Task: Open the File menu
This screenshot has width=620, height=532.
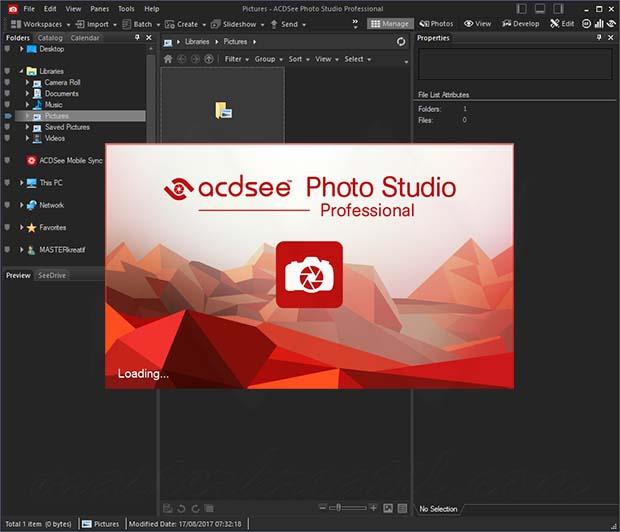Action: tap(29, 9)
